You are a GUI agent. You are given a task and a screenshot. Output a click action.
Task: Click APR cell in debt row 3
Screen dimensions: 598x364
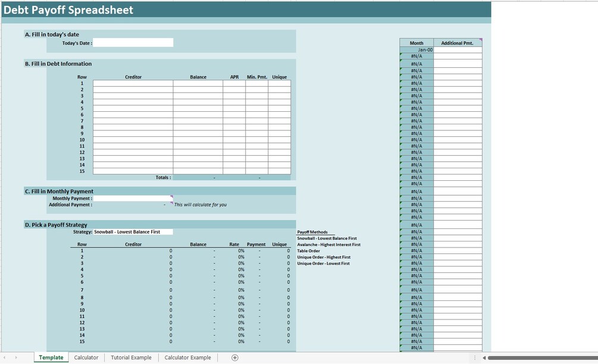point(234,96)
